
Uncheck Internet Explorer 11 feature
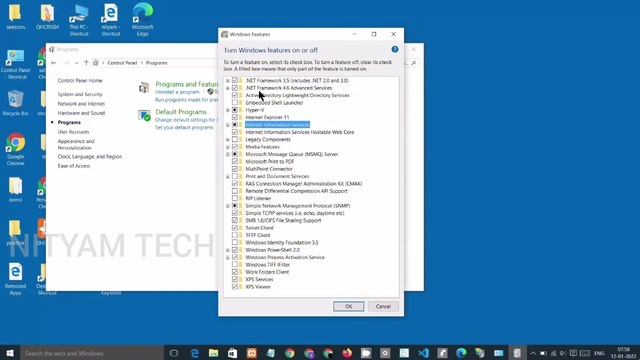tap(235, 117)
